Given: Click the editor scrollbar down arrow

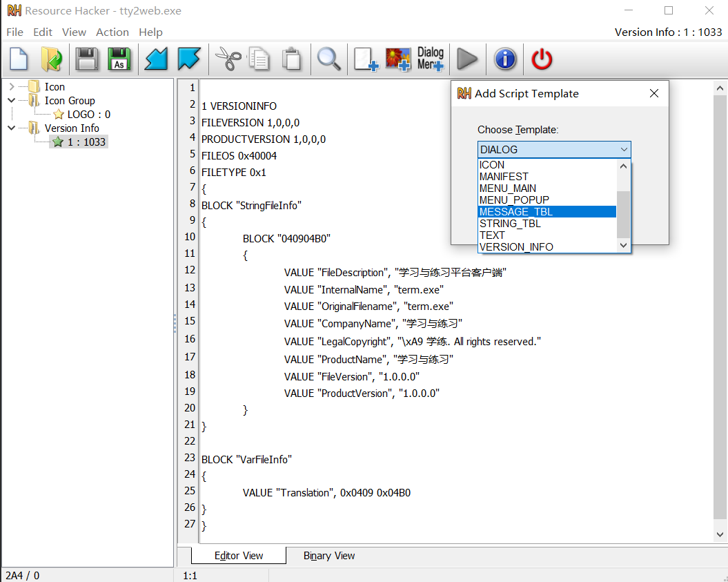Looking at the screenshot, I should [x=720, y=534].
